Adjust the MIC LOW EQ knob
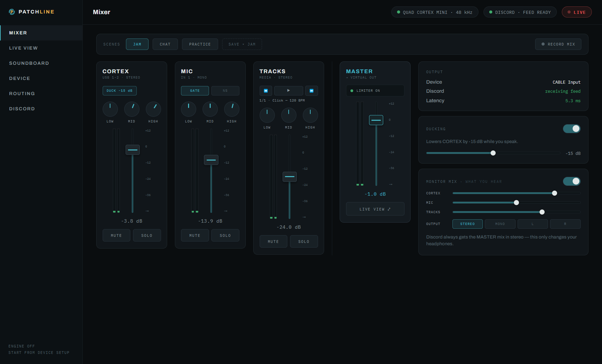The height and width of the screenshot is (364, 602). pos(188,109)
